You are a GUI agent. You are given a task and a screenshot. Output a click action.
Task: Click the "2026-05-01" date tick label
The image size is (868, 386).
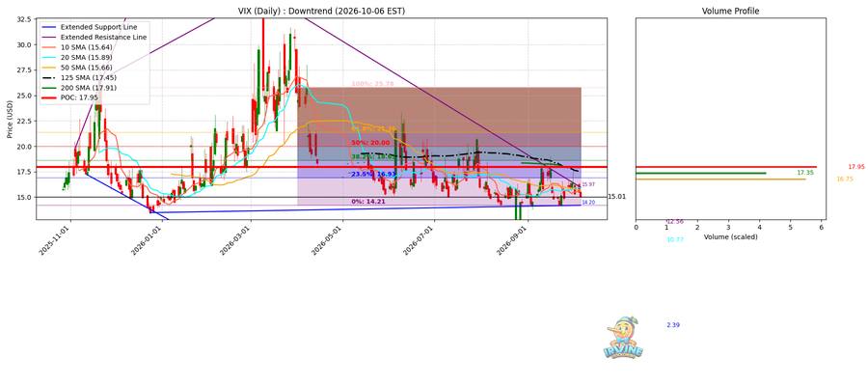pos(327,239)
